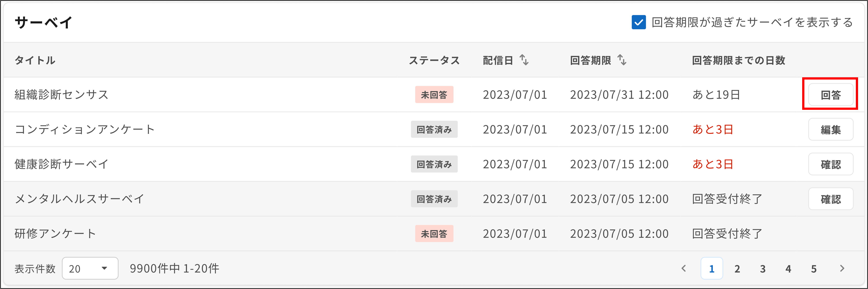This screenshot has width=868, height=289.
Task: Click 確認 for メンタルヘルスサーベイ
Action: pyautogui.click(x=831, y=199)
